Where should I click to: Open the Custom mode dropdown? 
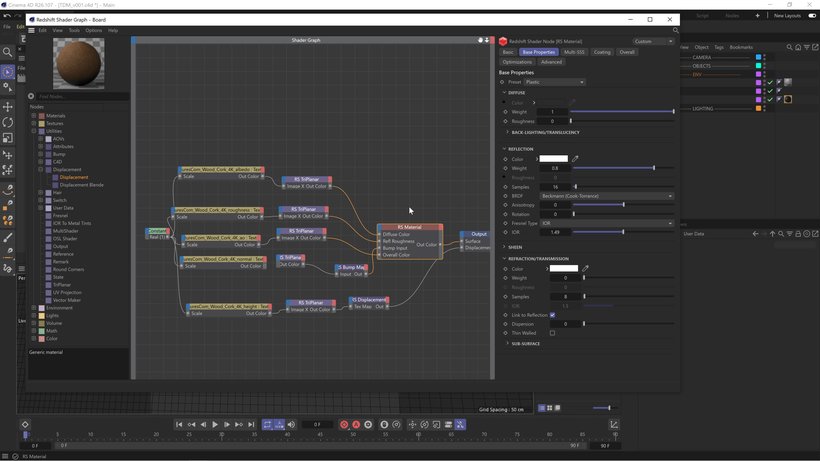pos(653,41)
